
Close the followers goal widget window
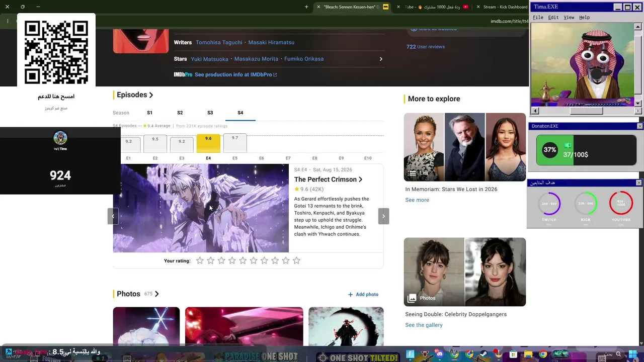pos(639,183)
